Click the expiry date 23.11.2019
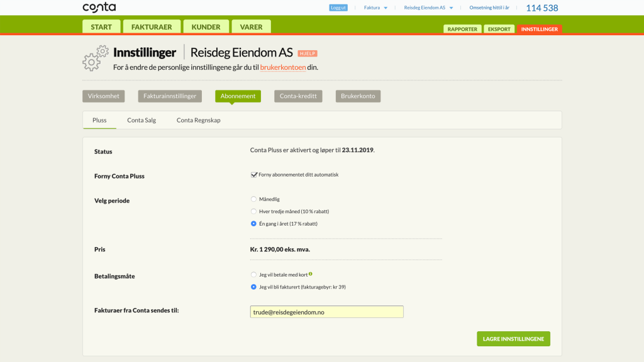644x362 pixels. pyautogui.click(x=358, y=150)
